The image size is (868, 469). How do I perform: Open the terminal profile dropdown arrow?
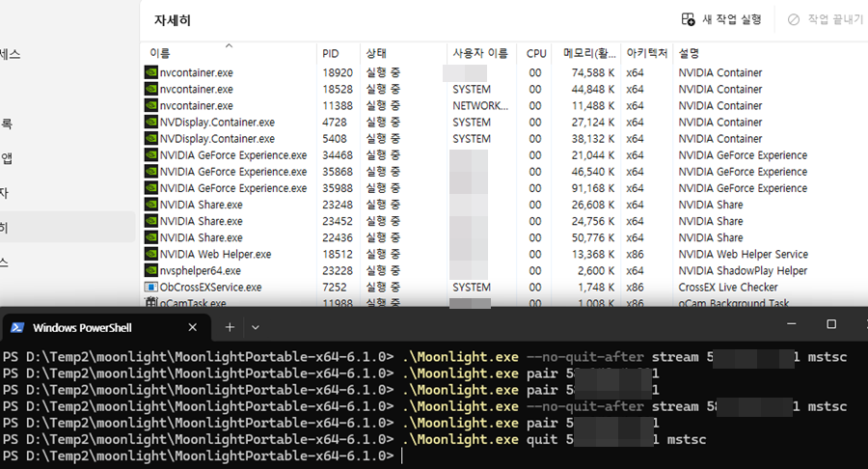(x=256, y=327)
